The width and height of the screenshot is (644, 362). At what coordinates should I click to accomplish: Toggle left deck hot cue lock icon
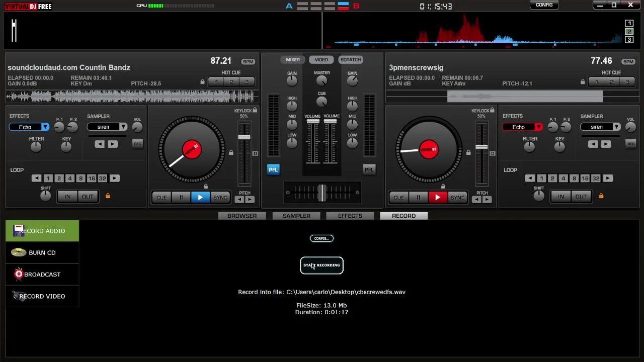pos(202,82)
